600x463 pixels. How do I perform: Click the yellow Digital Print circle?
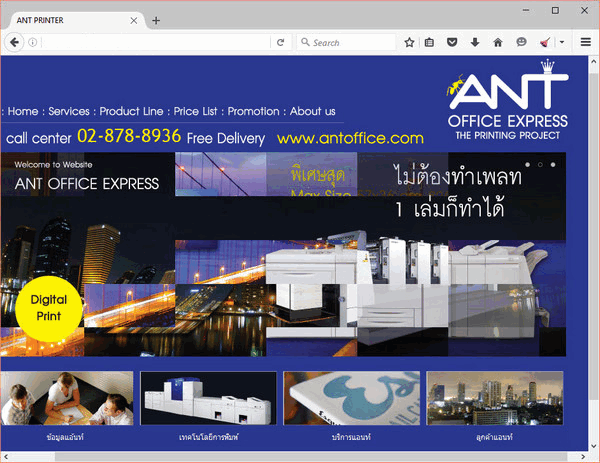(48, 307)
